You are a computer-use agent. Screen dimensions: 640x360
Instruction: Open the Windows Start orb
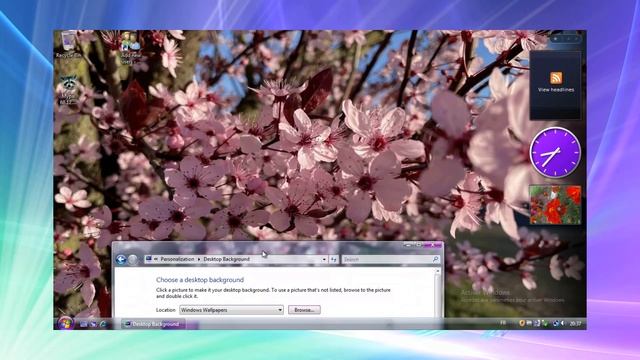(x=65, y=323)
